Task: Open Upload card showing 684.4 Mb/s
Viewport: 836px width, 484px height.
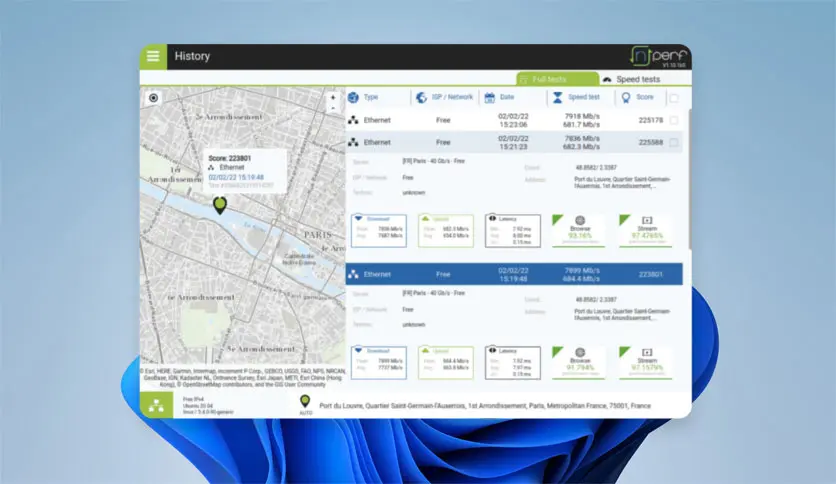Action: [x=446, y=363]
